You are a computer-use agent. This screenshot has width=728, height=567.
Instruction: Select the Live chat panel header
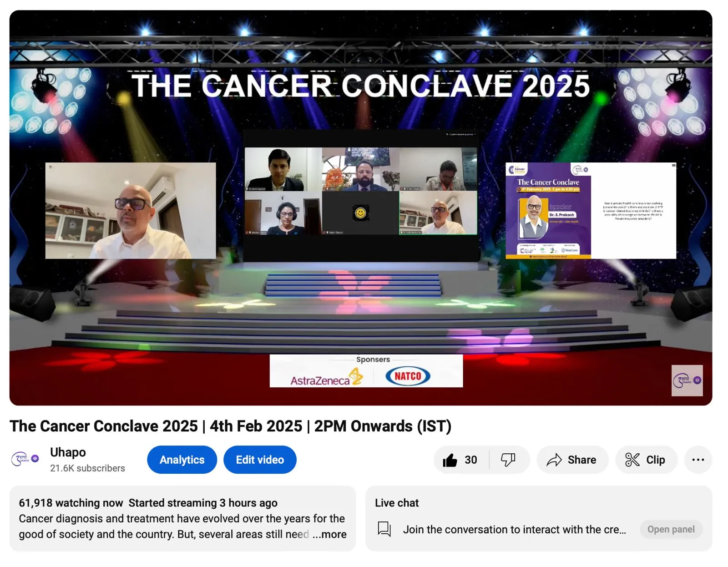(x=396, y=503)
